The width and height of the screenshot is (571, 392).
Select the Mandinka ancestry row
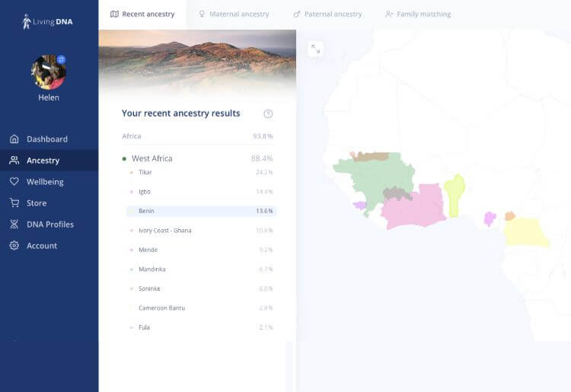[x=202, y=269]
